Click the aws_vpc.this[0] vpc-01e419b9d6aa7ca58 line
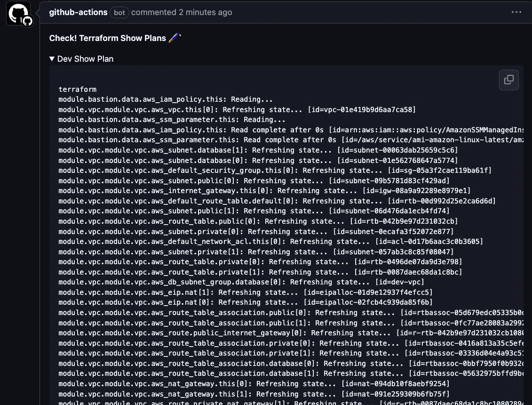Screen dimensions: 532x405 pos(237,110)
